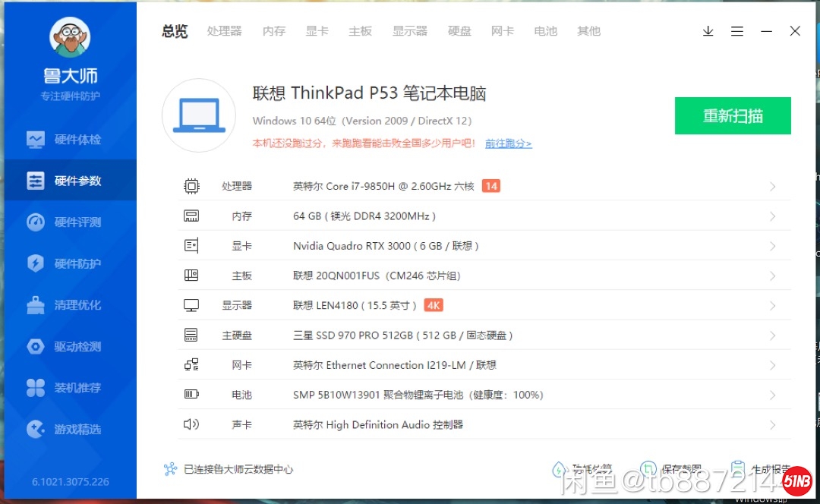
Task: Expand the 电池 row chevron
Action: [x=772, y=395]
